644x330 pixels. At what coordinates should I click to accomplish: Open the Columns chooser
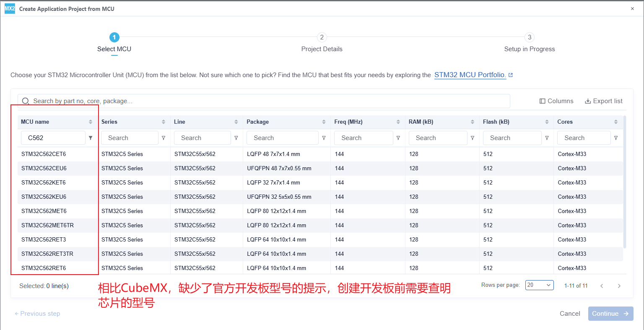(x=556, y=101)
